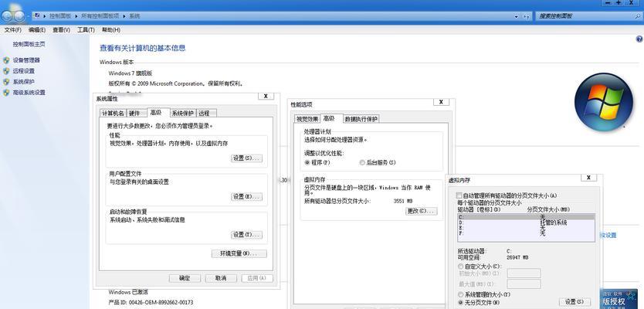This screenshot has height=309, width=644.
Task: Go back with the Explorer Back arrow
Action: [x=8, y=16]
